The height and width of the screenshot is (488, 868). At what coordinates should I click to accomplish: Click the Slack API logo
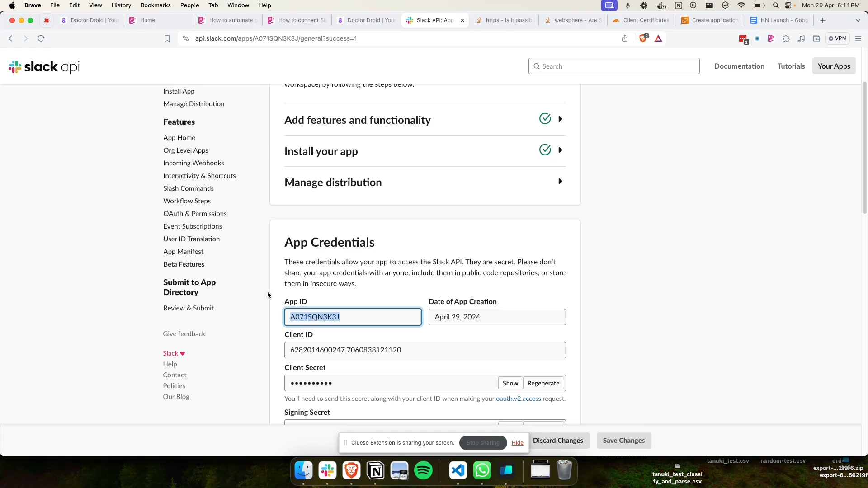coord(44,66)
